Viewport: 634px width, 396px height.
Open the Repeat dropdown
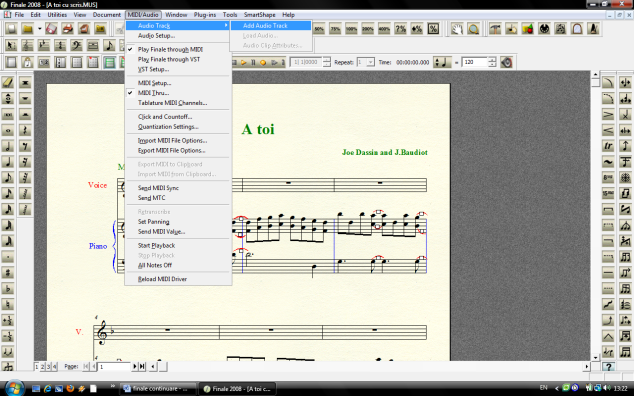click(370, 62)
